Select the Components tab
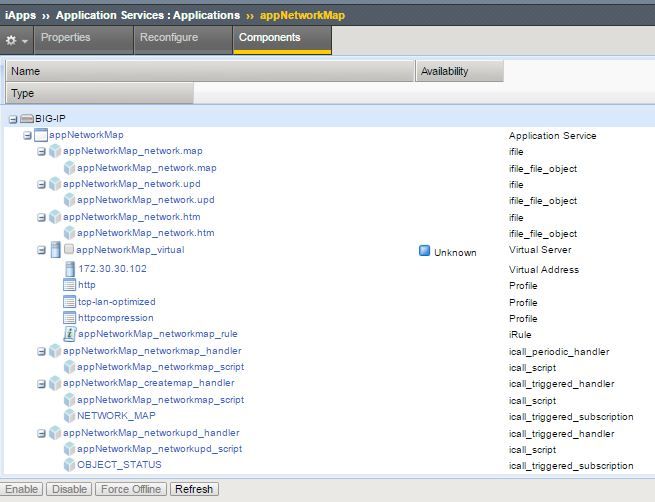655x502 pixels. [x=269, y=38]
